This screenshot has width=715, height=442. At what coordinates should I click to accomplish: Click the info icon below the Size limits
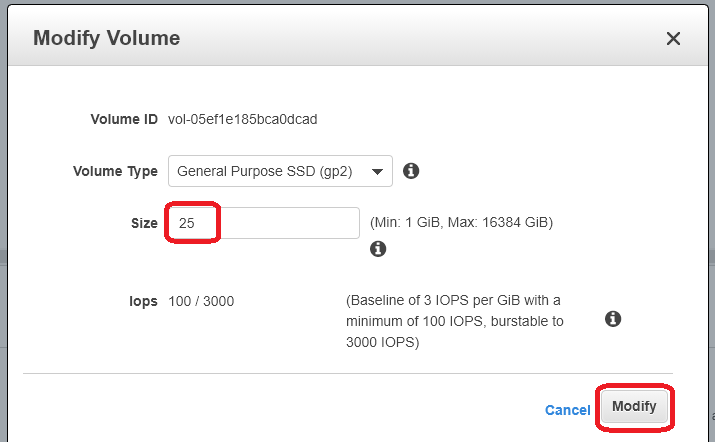pos(378,249)
